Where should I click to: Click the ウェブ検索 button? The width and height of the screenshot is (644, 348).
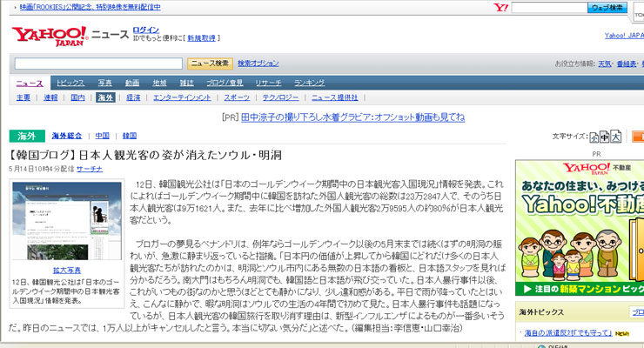(x=607, y=7)
